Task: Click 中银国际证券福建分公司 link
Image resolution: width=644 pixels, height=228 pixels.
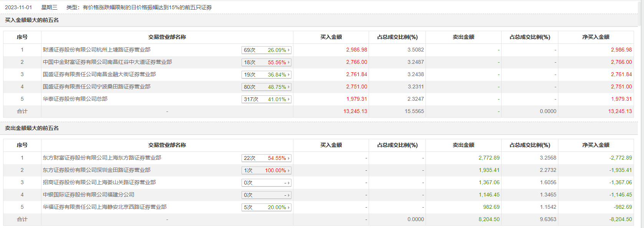Action: pos(88,195)
